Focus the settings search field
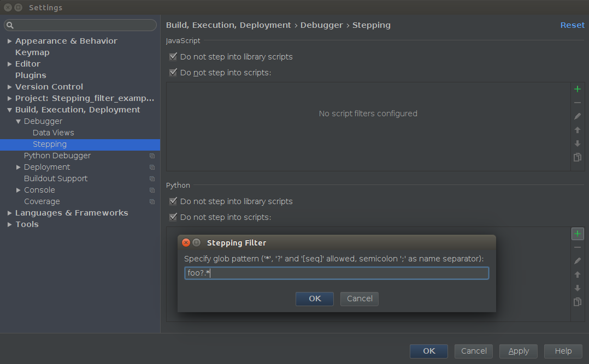589x364 pixels. 80,25
